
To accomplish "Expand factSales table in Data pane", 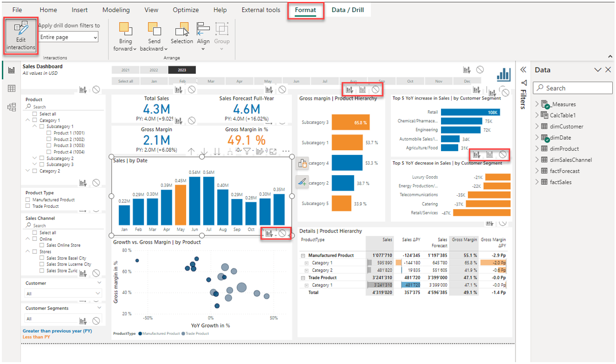I will 536,182.
